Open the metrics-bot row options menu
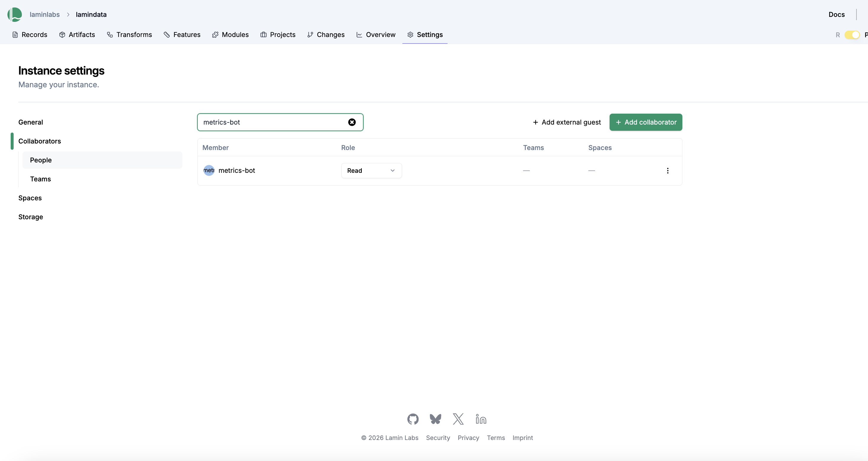Viewport: 868px width, 461px height. pyautogui.click(x=668, y=171)
